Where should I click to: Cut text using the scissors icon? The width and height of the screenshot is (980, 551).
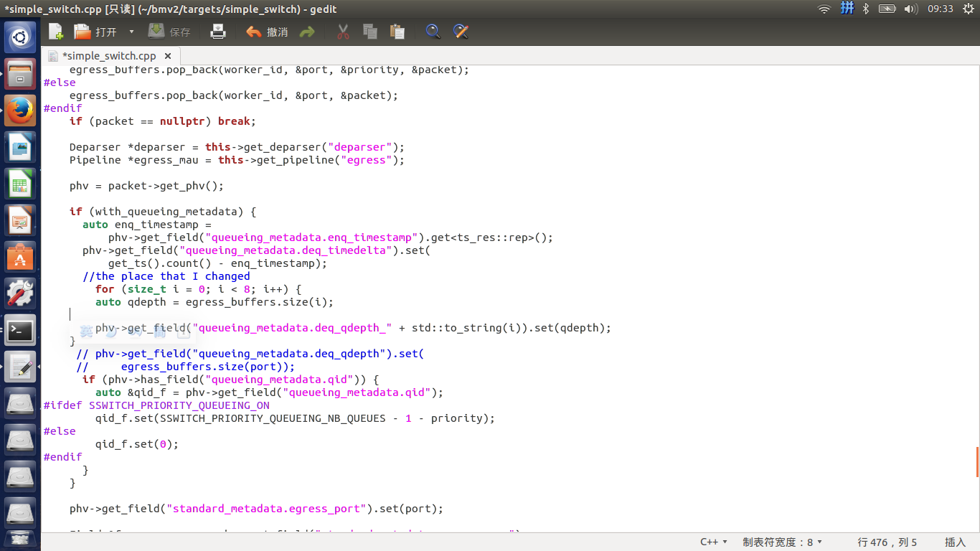342,31
